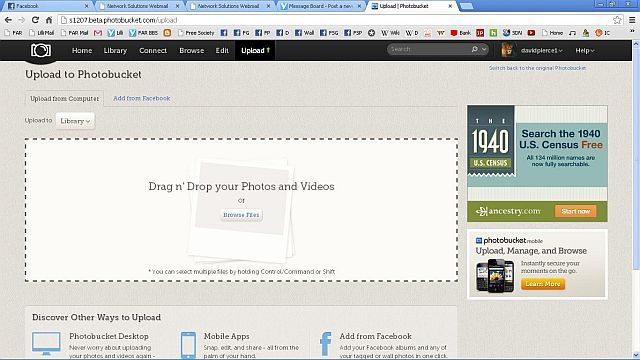Viewport: 640px width, 360px height.
Task: Click Switch back to original Photobucket link
Action: 538,68
